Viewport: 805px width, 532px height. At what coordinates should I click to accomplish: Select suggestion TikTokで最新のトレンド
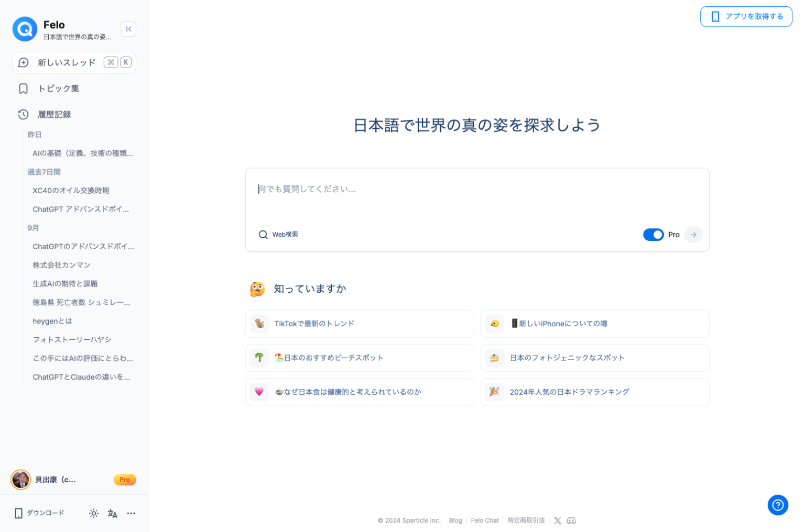pyautogui.click(x=360, y=324)
